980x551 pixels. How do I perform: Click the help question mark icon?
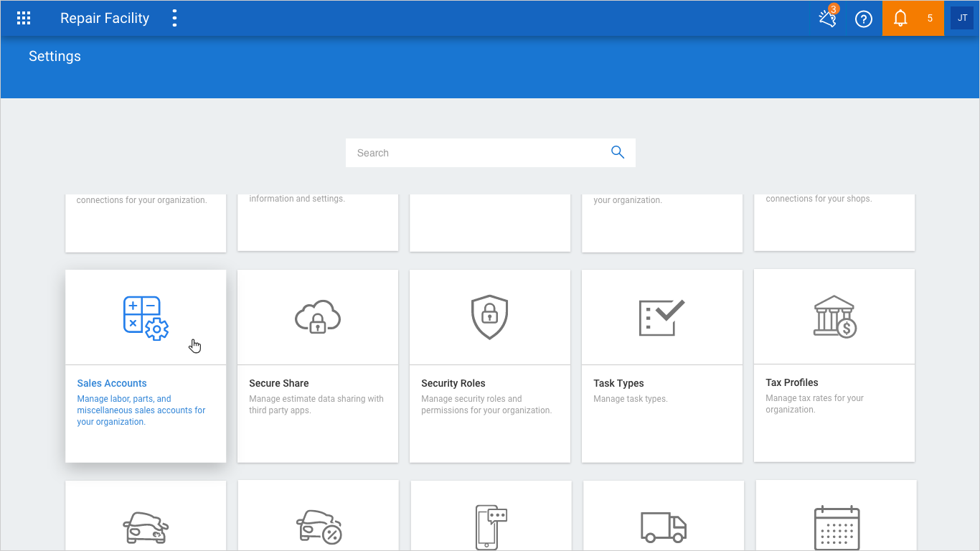864,19
